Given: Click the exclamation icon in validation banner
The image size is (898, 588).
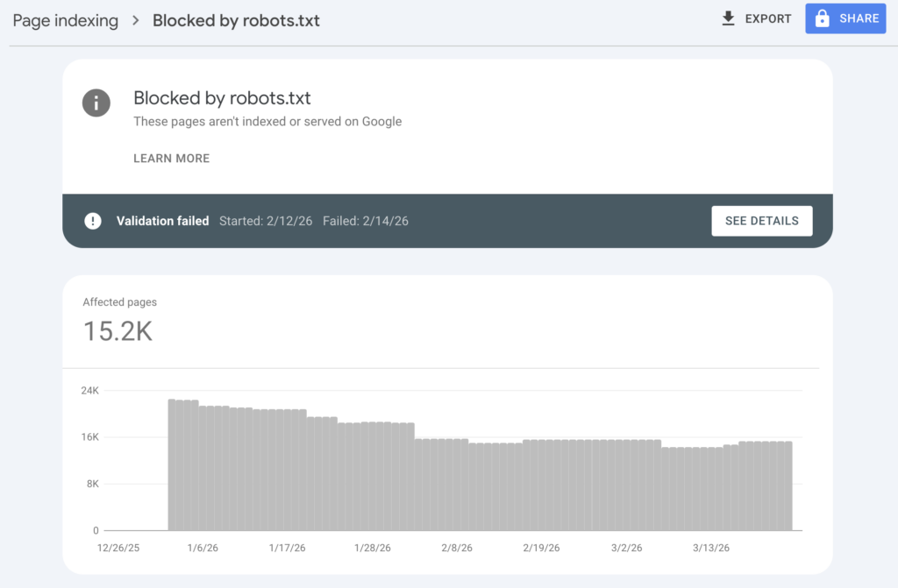Looking at the screenshot, I should 93,221.
